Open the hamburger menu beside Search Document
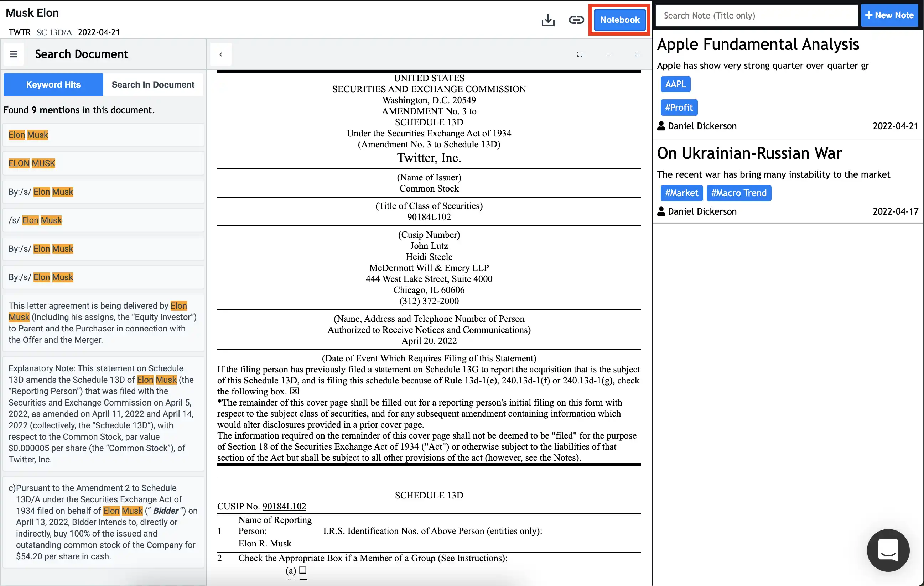The height and width of the screenshot is (586, 924). 14,54
